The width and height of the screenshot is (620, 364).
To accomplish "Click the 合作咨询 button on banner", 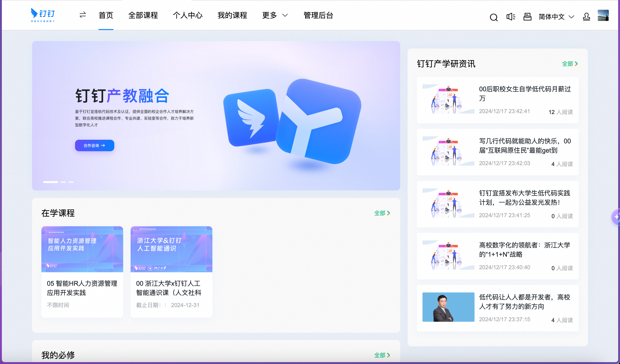I will coord(95,145).
